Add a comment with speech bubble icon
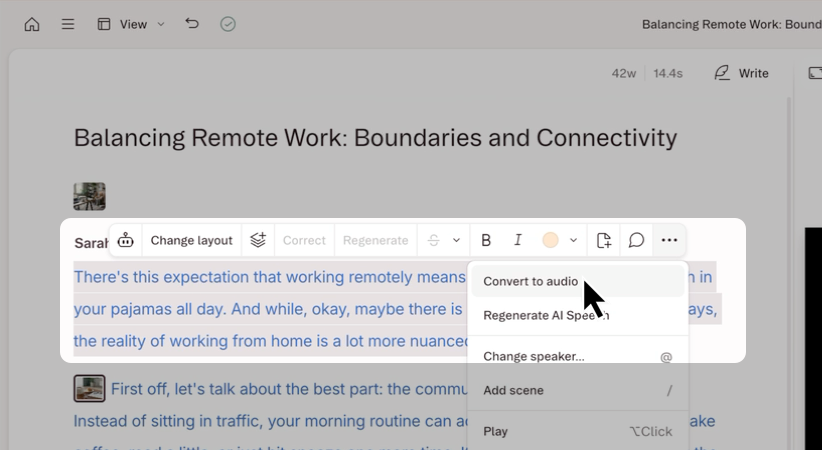This screenshot has width=822, height=450. [636, 240]
